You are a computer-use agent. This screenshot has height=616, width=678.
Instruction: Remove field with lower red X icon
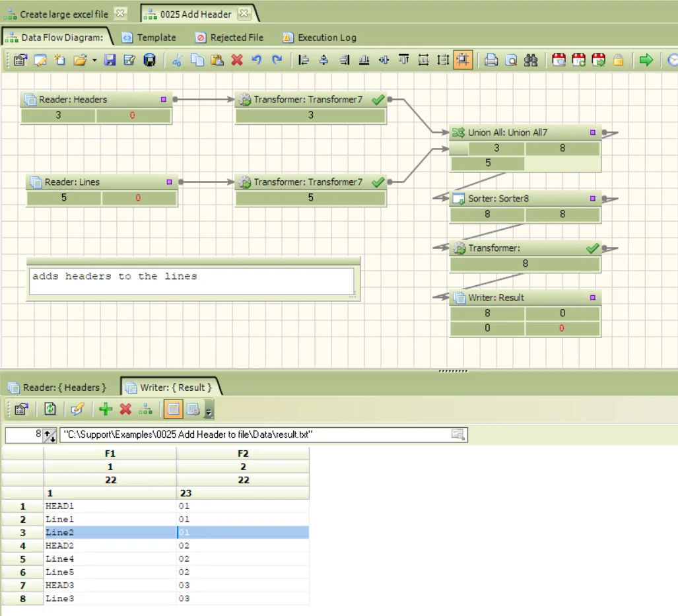125,409
